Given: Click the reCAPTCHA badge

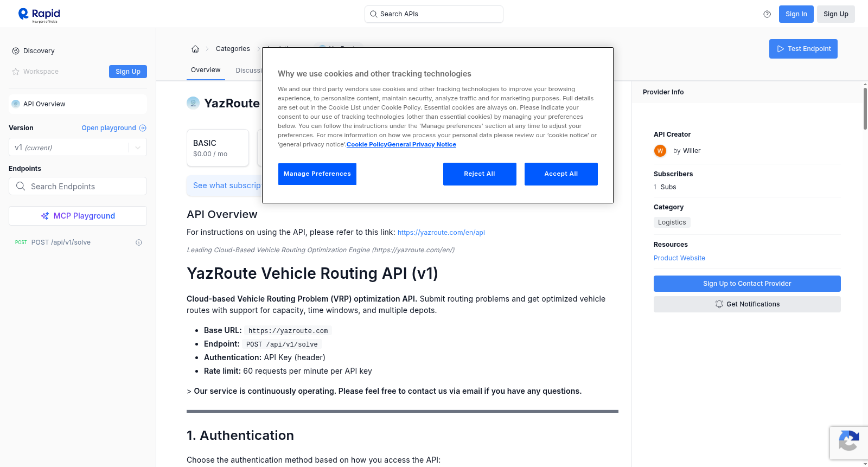Looking at the screenshot, I should [x=849, y=443].
